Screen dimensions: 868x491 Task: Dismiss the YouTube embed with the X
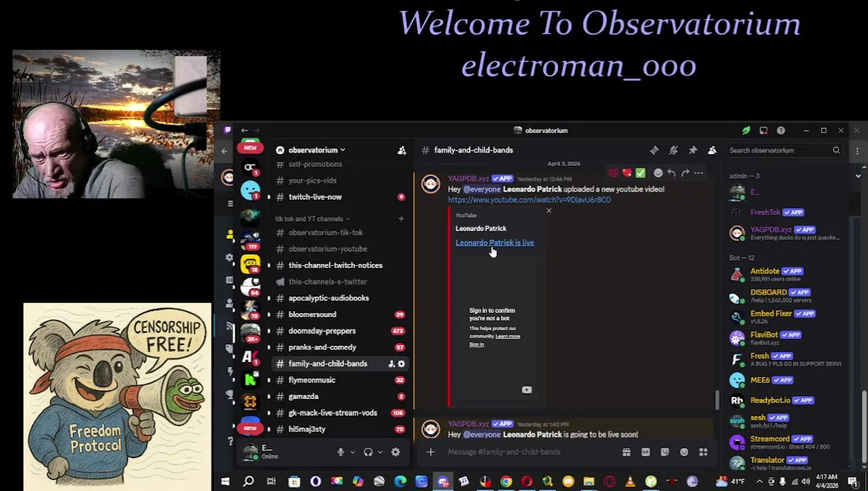pyautogui.click(x=549, y=210)
